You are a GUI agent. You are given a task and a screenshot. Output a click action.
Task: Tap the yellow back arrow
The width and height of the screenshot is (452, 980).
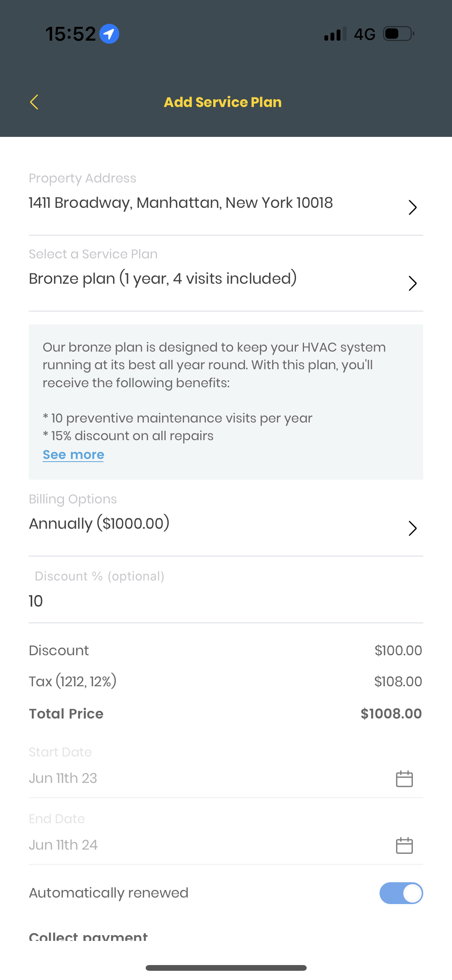34,102
